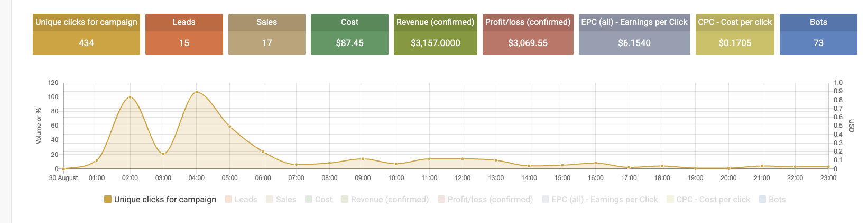Open the Sales summary tile
The image size is (868, 223).
tap(266, 34)
